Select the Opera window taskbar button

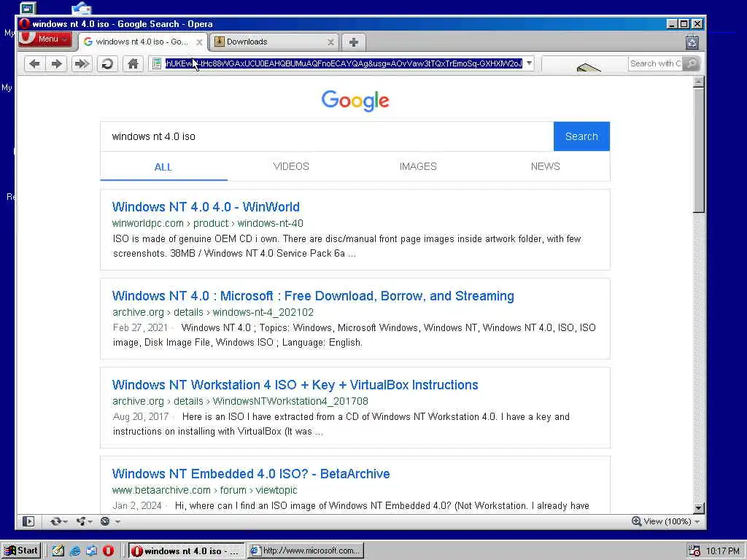(186, 551)
